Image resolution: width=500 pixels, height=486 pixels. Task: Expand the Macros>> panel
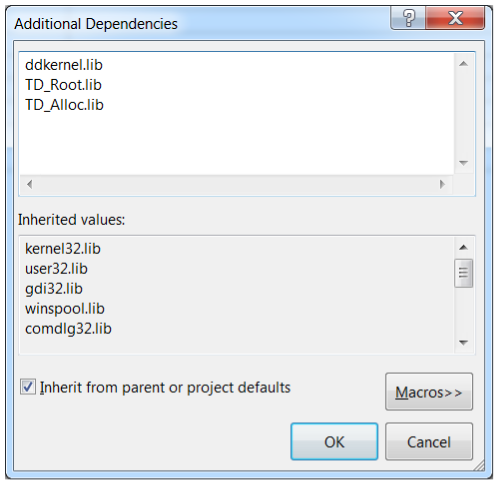[429, 392]
